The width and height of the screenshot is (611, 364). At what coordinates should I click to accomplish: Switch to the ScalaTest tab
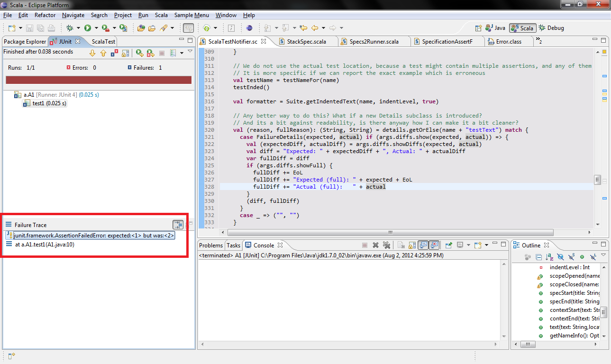103,42
